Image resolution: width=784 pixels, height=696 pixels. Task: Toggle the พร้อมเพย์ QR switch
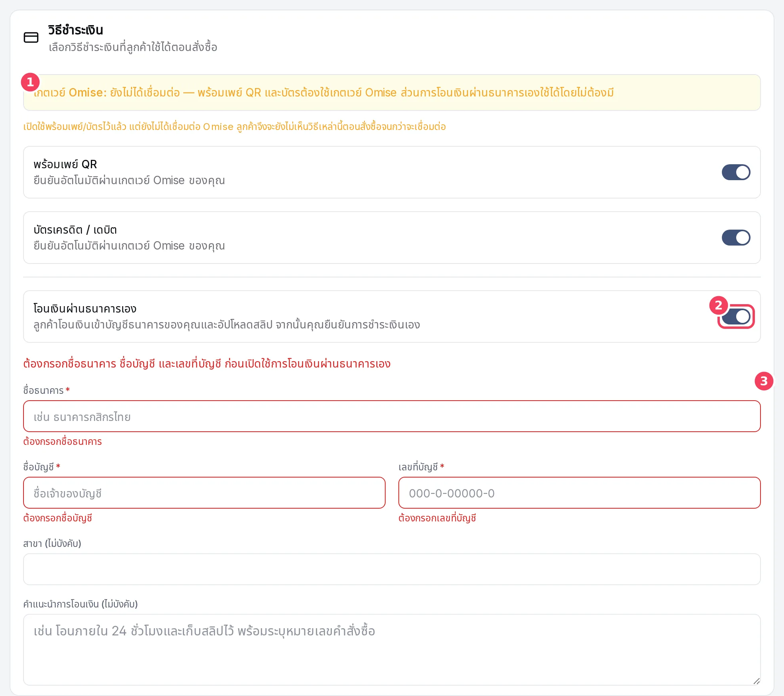(736, 172)
